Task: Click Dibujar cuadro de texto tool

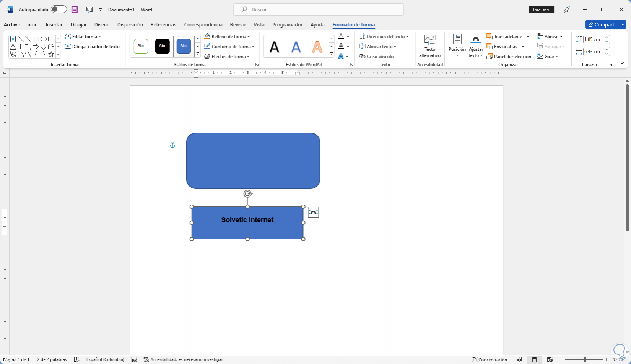Action: (x=92, y=47)
